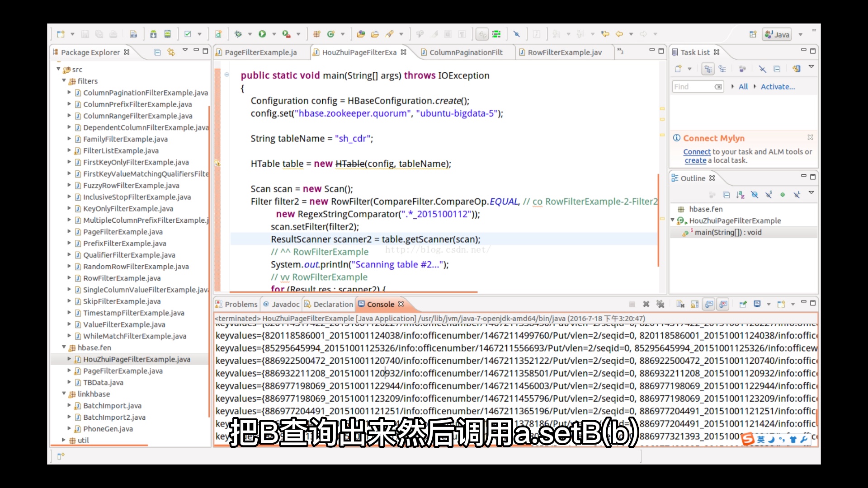Collapse HouZhuiPageFilterExample in Outline

pos(673,220)
